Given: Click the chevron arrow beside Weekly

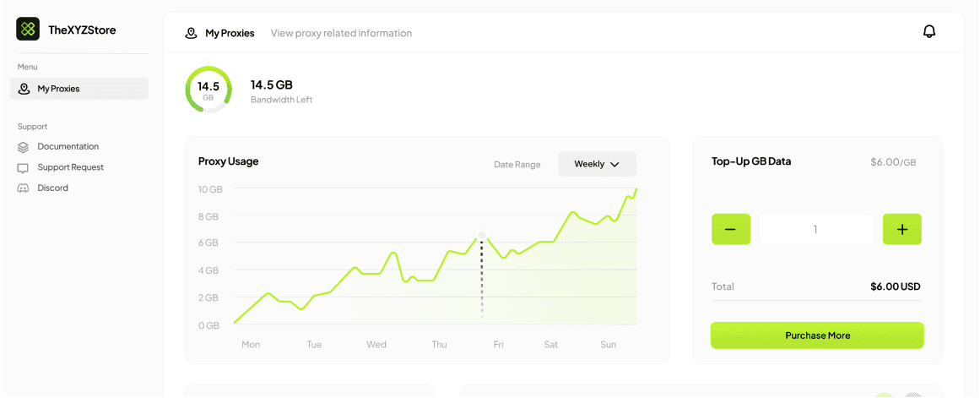Looking at the screenshot, I should click(x=615, y=165).
